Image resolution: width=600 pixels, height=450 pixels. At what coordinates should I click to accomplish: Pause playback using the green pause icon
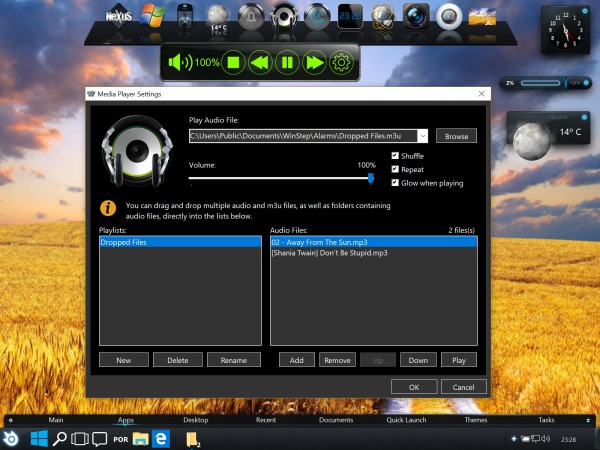coord(287,63)
